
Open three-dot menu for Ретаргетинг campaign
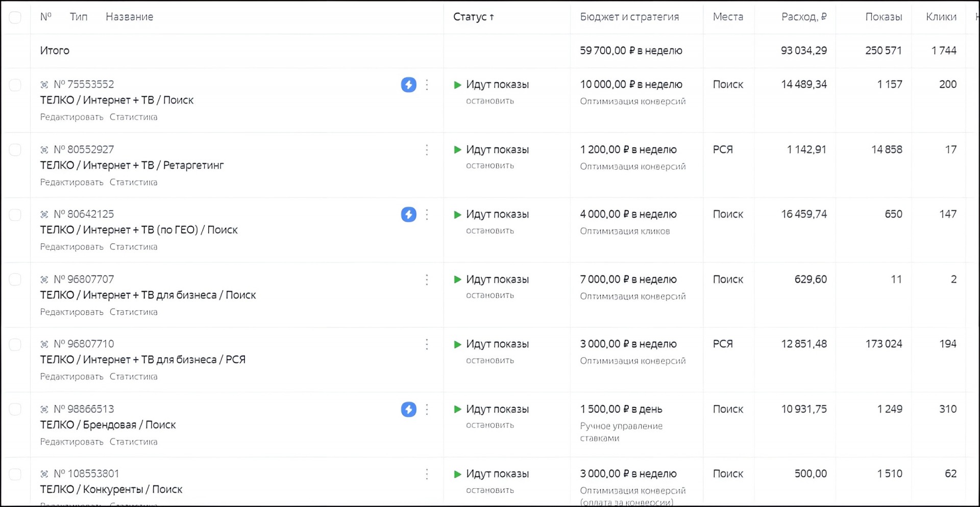point(427,150)
